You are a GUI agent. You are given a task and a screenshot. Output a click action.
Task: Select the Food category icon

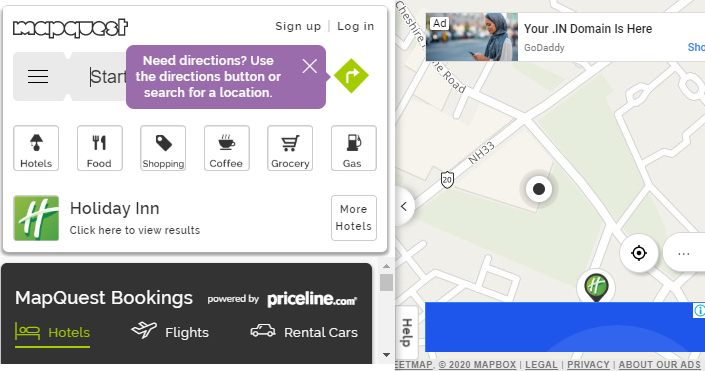tap(99, 148)
